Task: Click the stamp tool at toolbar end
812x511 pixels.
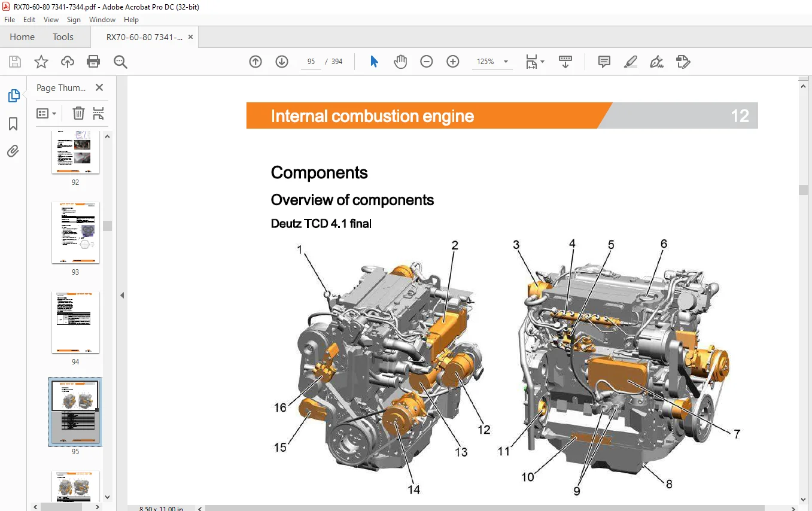Action: coord(683,62)
